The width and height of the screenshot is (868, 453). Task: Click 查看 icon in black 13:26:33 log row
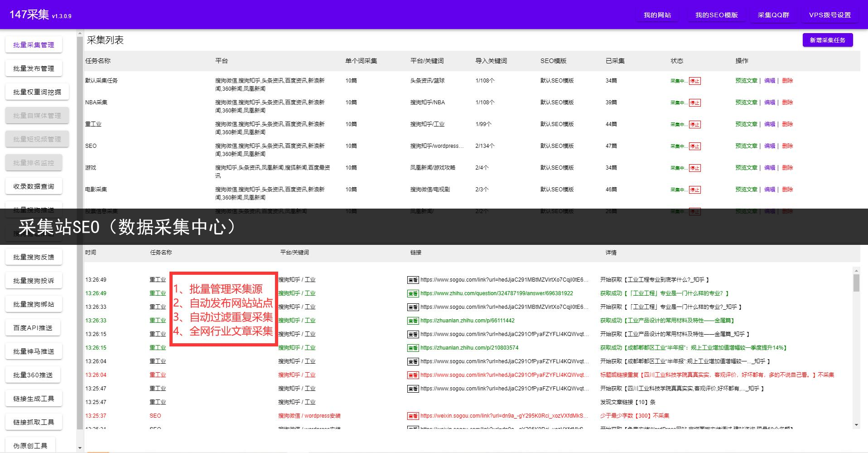(413, 307)
